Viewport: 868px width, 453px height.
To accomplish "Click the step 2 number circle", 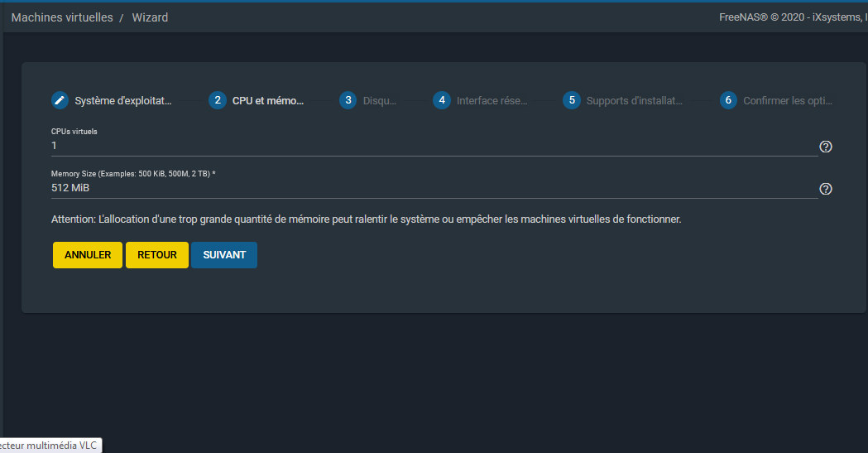I will (x=218, y=100).
